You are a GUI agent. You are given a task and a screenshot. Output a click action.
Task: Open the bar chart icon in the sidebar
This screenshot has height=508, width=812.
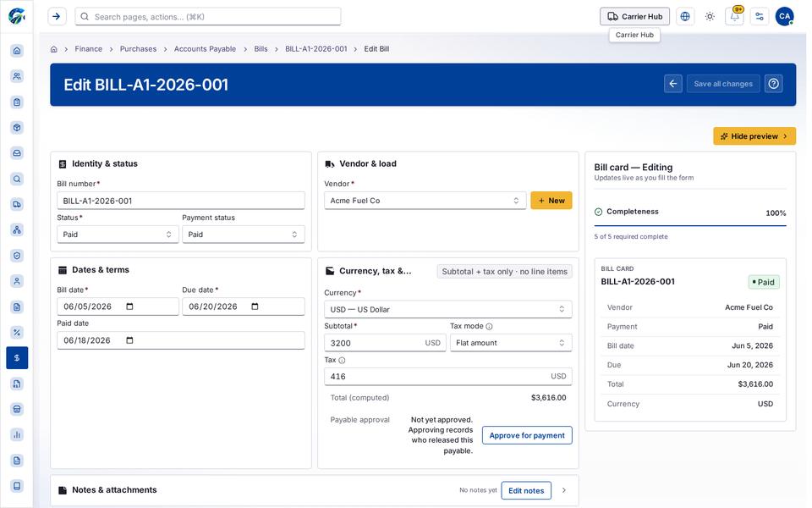pyautogui.click(x=17, y=435)
